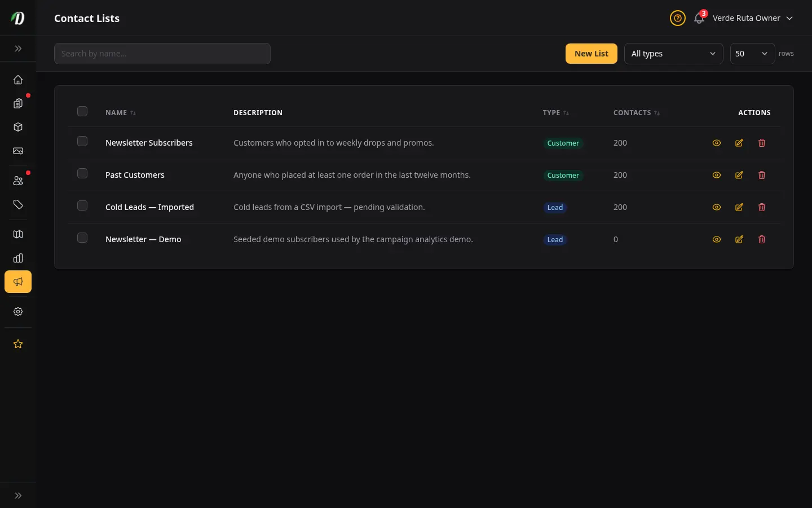Click the Cold Leads — Imported list name

[149, 207]
